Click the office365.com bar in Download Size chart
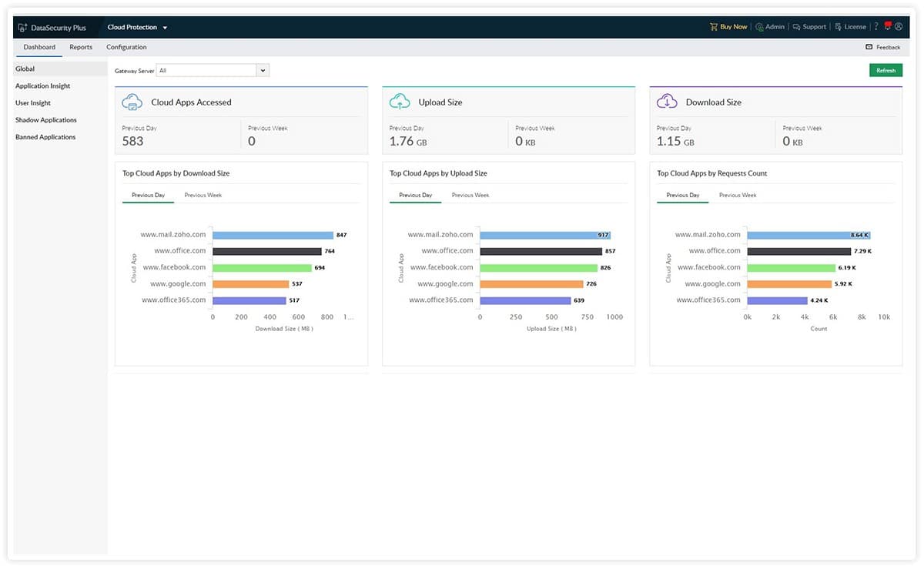 [x=249, y=300]
